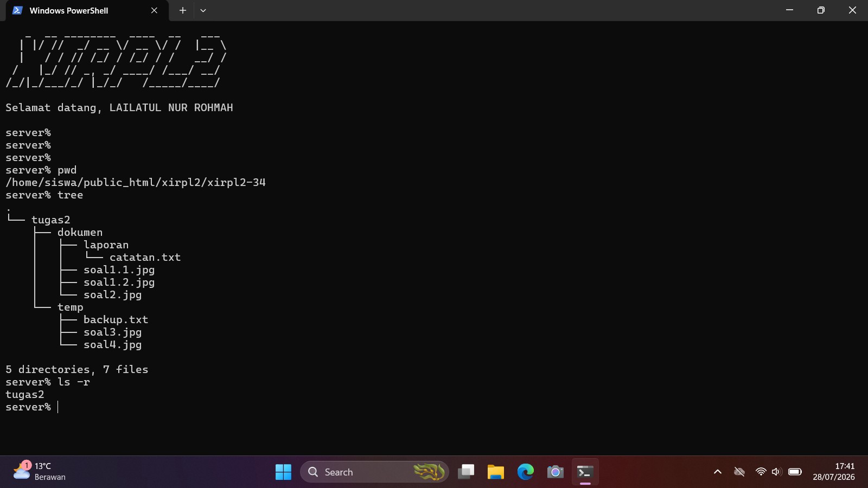Click the 'soal2.jpg' file entry
Viewport: 868px width, 488px height.
pyautogui.click(x=113, y=295)
